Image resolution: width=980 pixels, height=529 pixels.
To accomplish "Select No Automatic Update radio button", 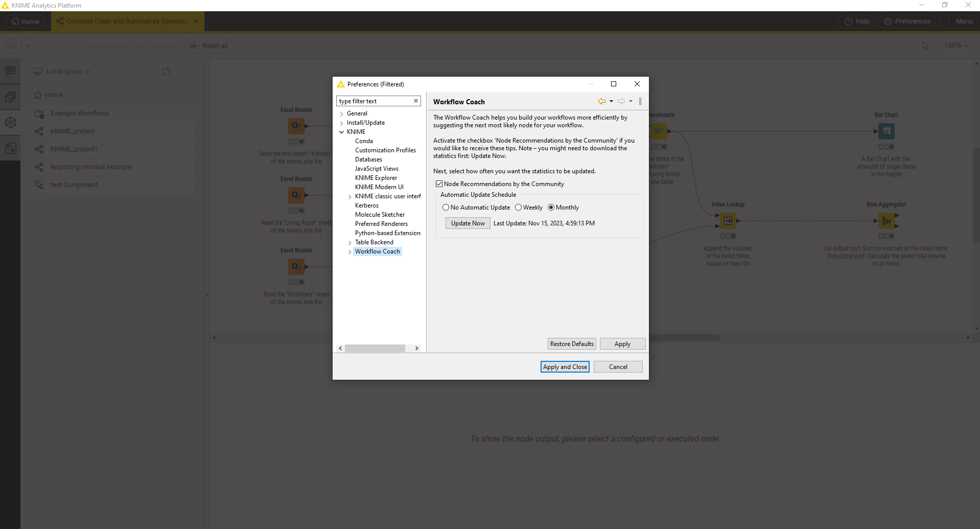I will (446, 208).
